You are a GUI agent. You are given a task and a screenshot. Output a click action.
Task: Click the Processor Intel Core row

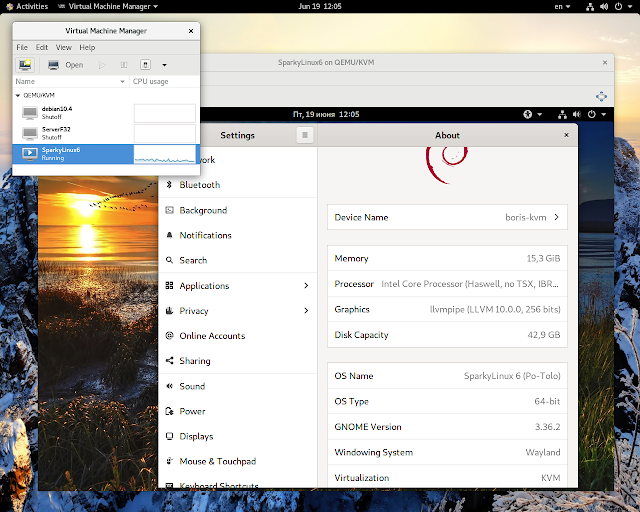click(x=447, y=284)
